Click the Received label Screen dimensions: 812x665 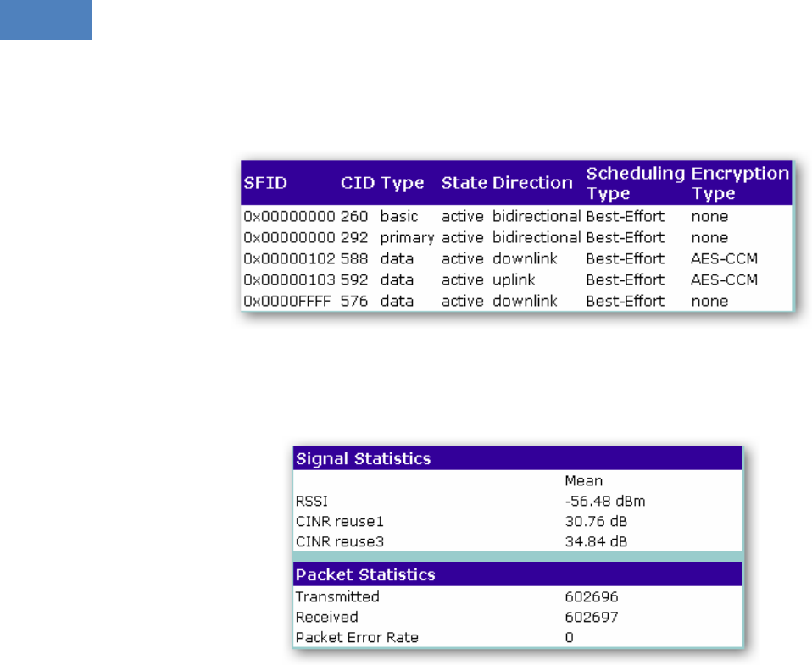coord(327,617)
